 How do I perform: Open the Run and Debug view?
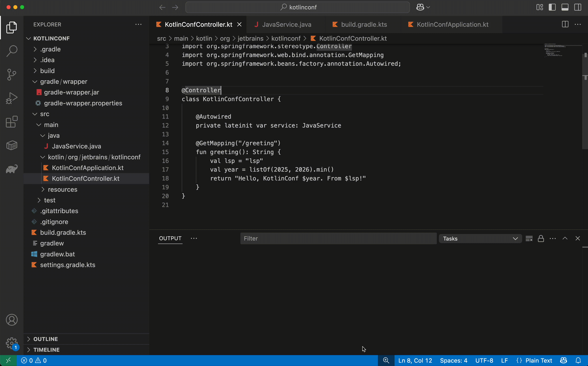tap(11, 98)
